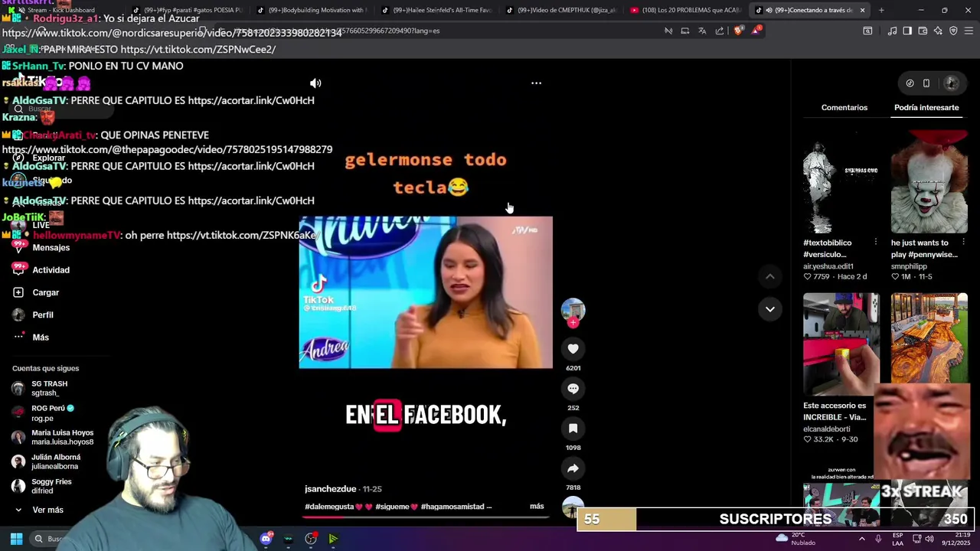Viewport: 980px width, 551px height.
Task: Open air.yeshua.edit1 creator profile link
Action: [828, 266]
